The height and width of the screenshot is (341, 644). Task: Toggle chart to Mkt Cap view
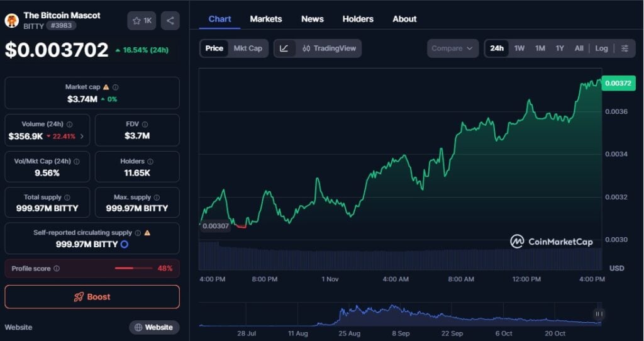pos(248,48)
